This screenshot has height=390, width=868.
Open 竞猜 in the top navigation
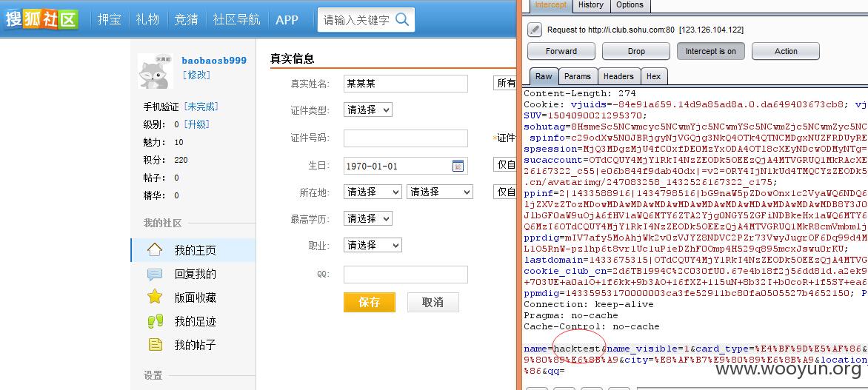186,19
